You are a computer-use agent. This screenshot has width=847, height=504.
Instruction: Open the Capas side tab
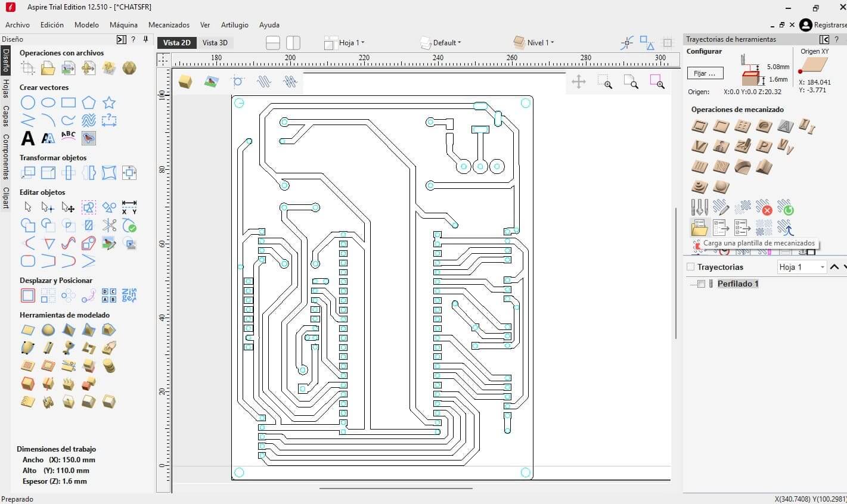(x=5, y=116)
